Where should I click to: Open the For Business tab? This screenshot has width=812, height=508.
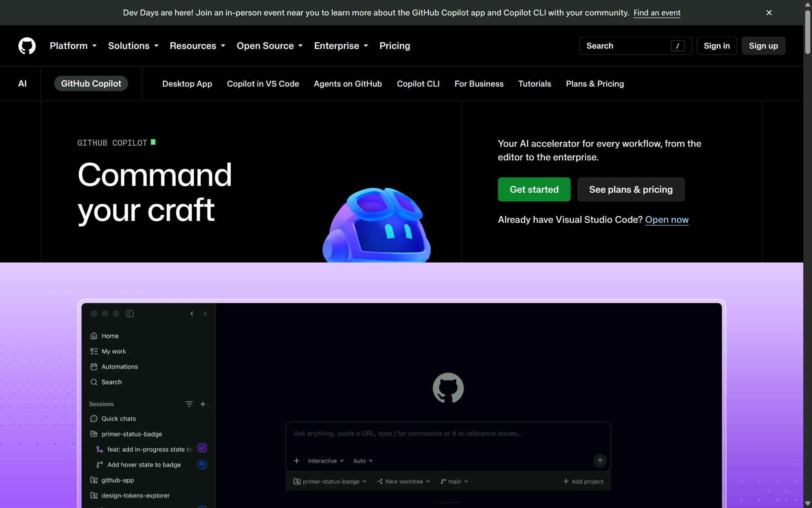tap(479, 84)
